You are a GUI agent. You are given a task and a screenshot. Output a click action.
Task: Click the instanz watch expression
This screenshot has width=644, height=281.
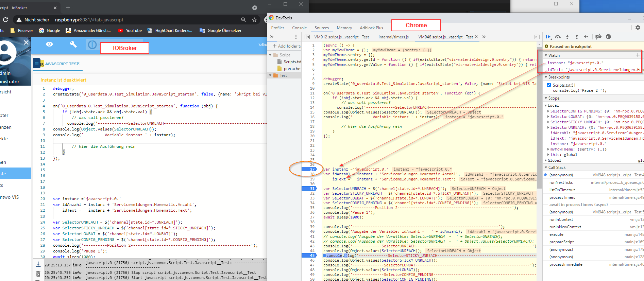[575, 63]
